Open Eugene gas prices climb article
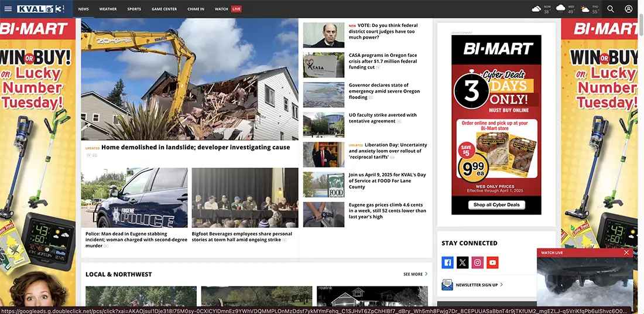644x314 pixels. coord(388,211)
